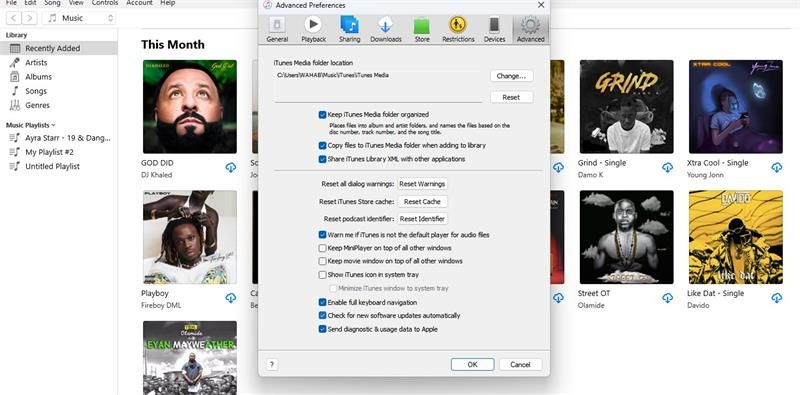Viewport: 800px width, 395px height.
Task: Download Xtra Cool - Single from cloud
Action: (777, 167)
